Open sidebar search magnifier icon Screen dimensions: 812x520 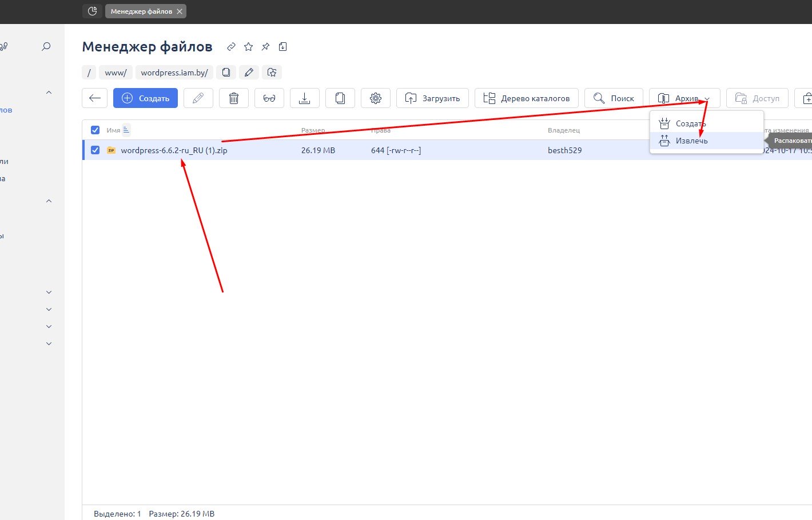[x=46, y=47]
